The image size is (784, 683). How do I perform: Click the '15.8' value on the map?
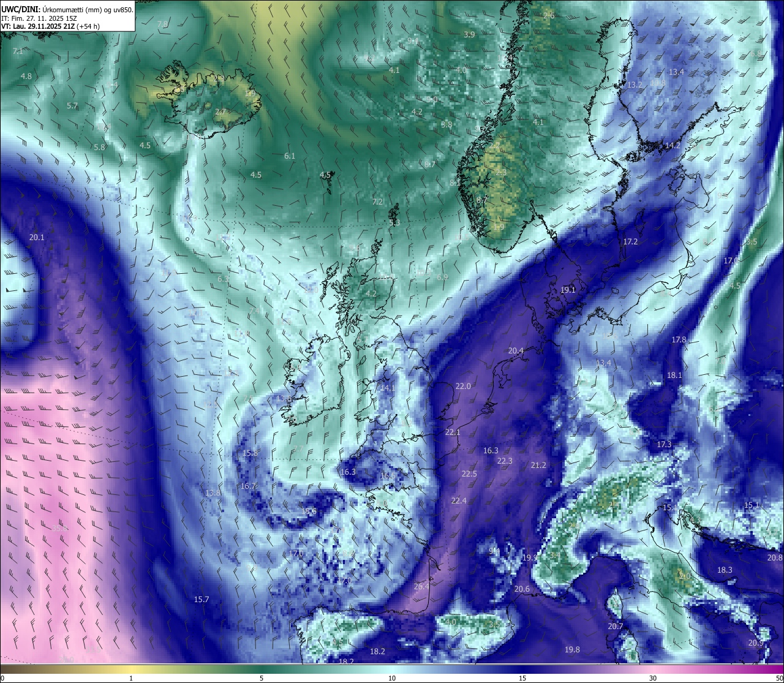point(250,453)
